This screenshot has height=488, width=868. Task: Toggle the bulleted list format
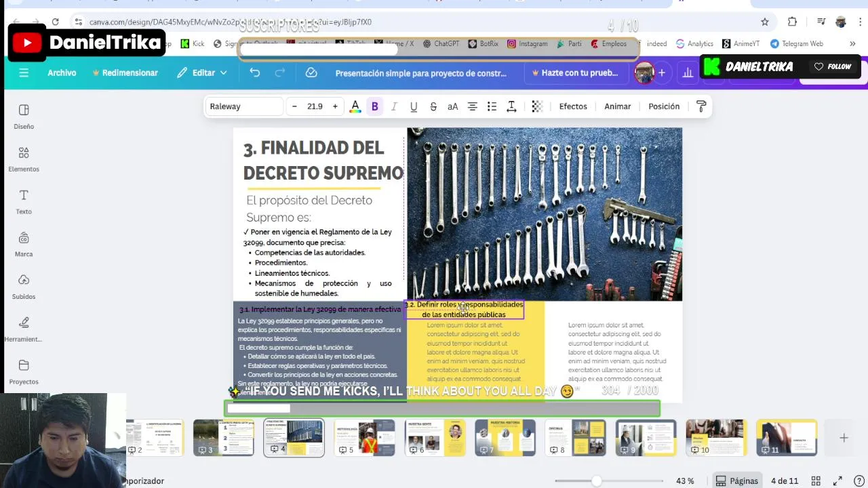(x=492, y=106)
